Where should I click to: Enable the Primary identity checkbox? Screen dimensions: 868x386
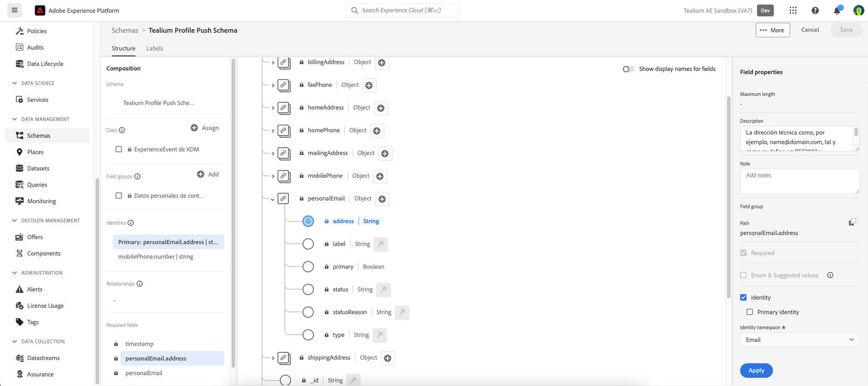[x=750, y=312]
